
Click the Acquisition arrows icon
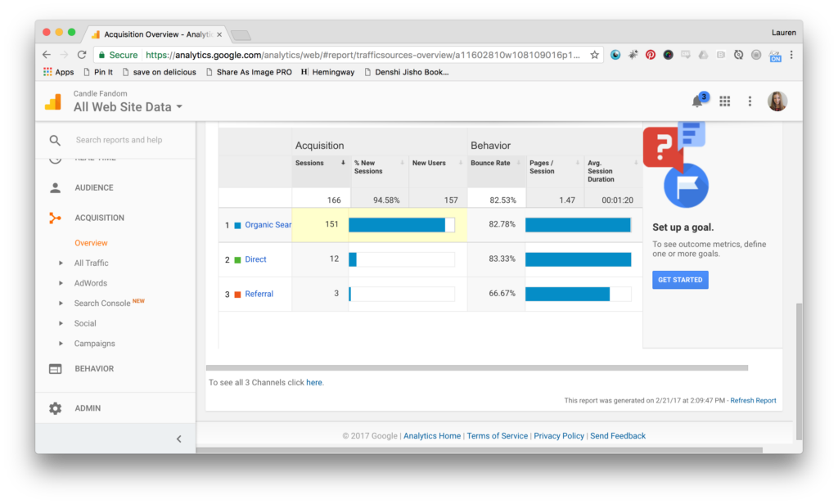[x=55, y=218]
